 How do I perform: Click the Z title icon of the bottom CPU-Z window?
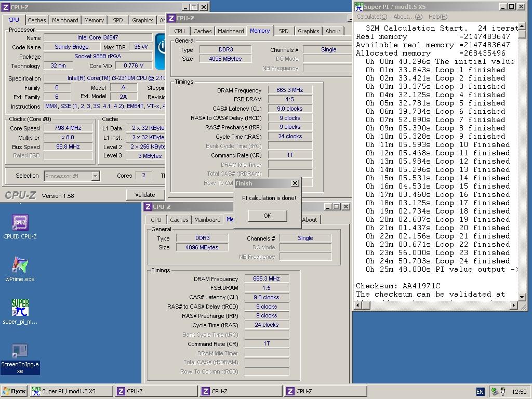click(x=148, y=207)
